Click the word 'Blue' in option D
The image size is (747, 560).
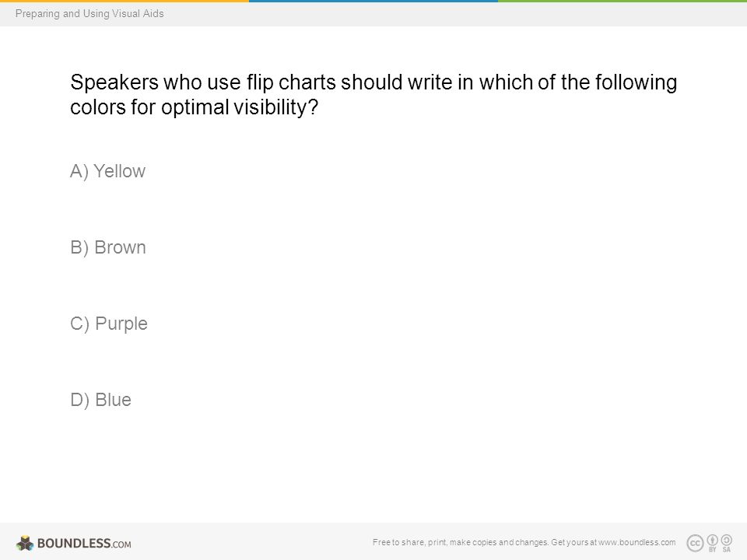point(114,400)
